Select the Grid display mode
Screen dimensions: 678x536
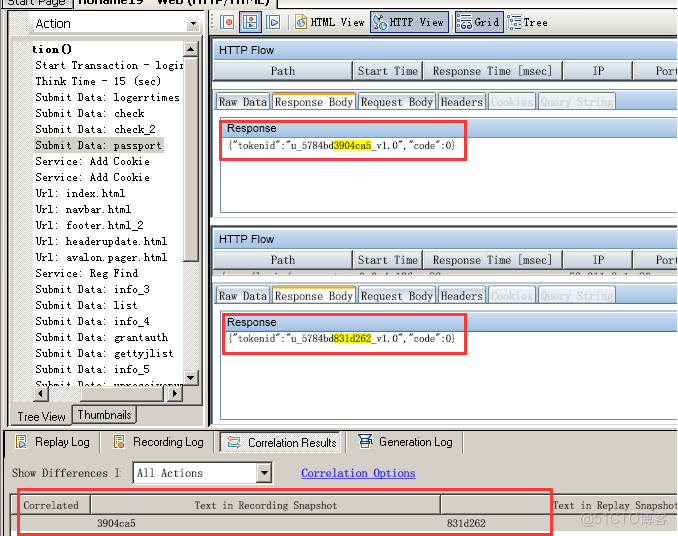(479, 22)
